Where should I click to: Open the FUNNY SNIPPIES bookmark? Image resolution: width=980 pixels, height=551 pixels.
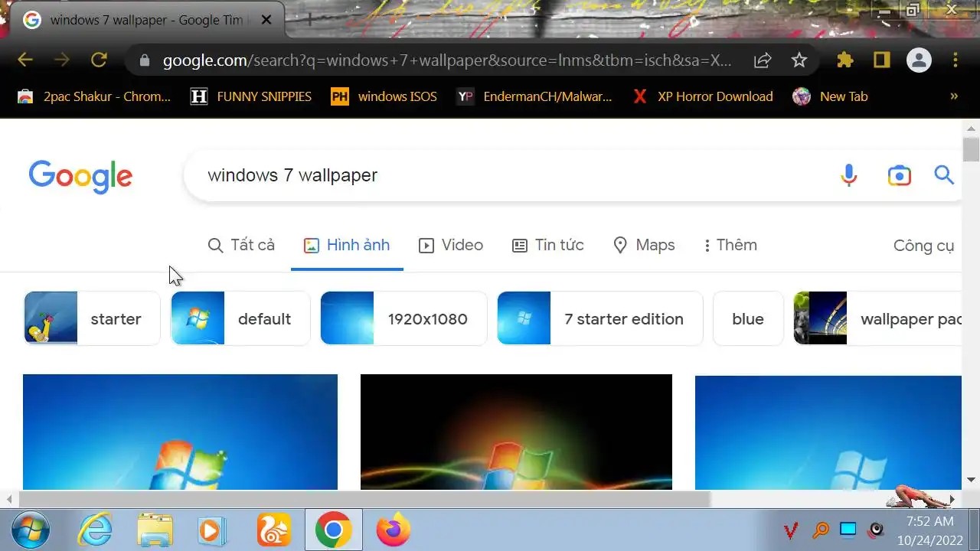251,96
